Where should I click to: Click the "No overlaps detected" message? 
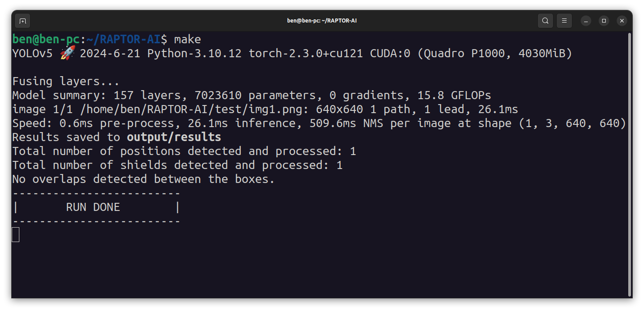(x=143, y=179)
